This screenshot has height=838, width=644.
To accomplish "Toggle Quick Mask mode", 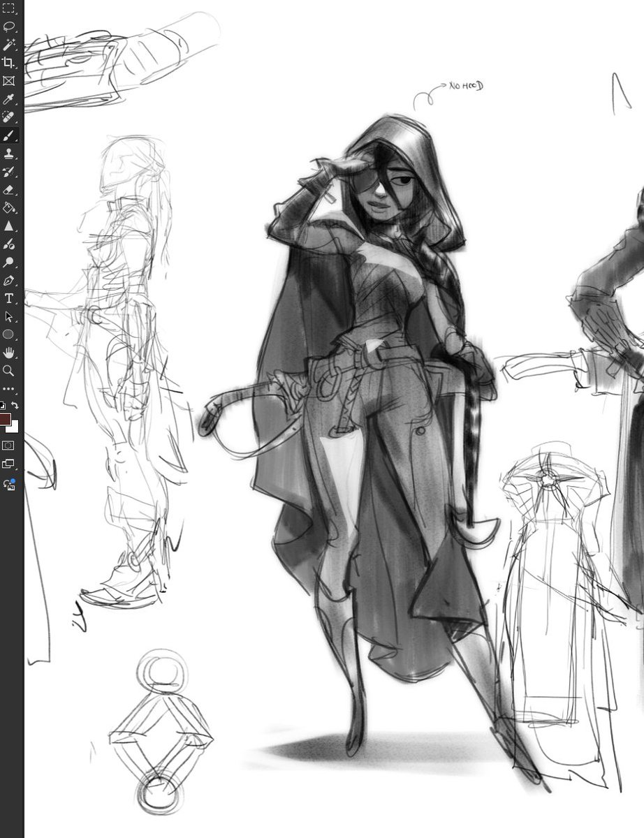I will click(9, 445).
